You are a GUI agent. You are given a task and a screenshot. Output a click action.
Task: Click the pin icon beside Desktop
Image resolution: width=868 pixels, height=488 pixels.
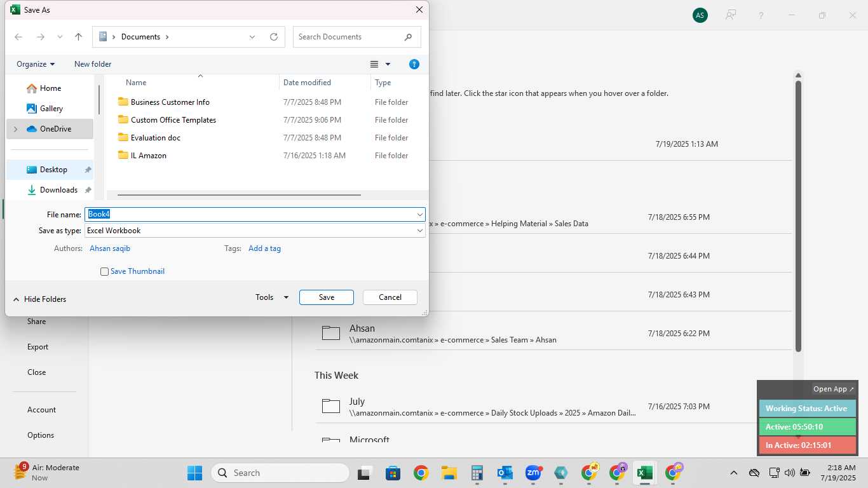pyautogui.click(x=88, y=170)
